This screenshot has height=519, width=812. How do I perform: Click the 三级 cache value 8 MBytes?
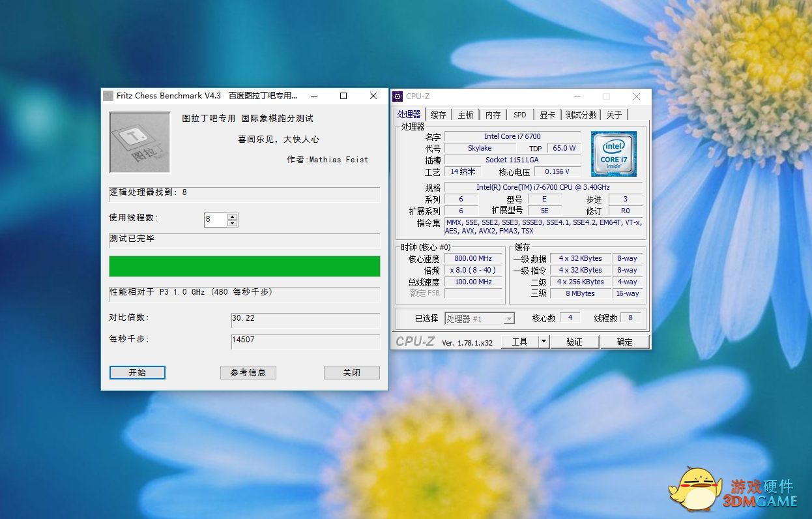click(x=581, y=293)
